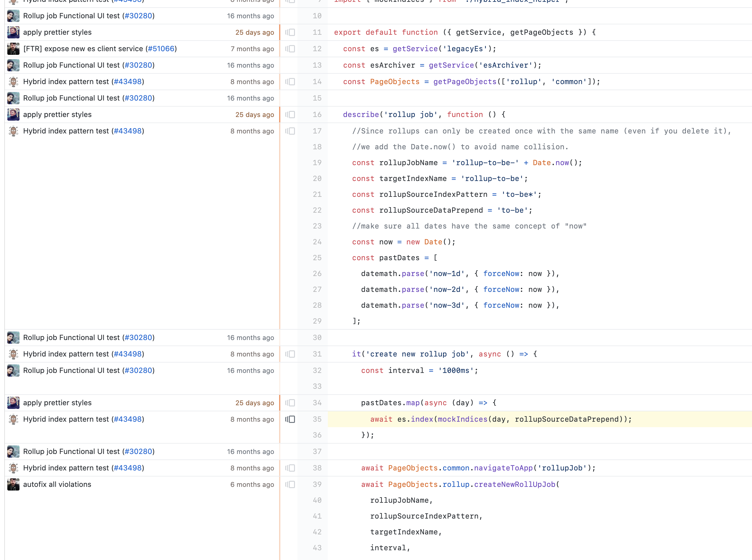
Task: View blame prior to change on line 17
Action: (x=290, y=131)
